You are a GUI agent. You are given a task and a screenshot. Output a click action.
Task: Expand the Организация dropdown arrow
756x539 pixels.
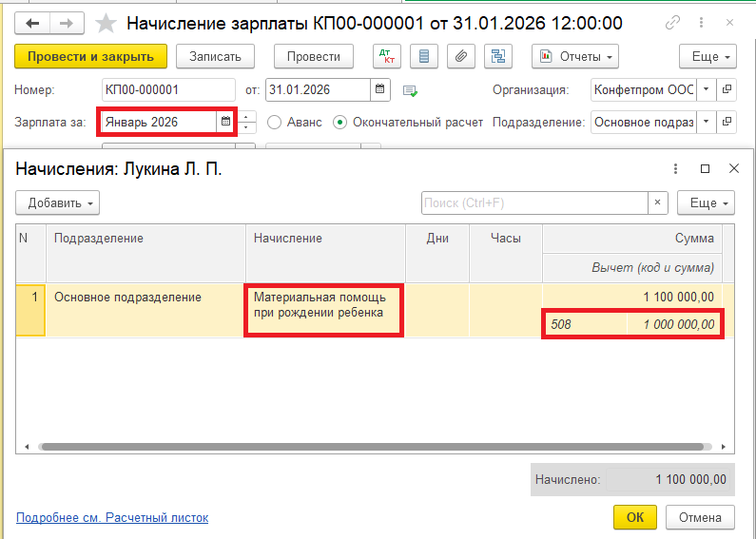(x=707, y=89)
